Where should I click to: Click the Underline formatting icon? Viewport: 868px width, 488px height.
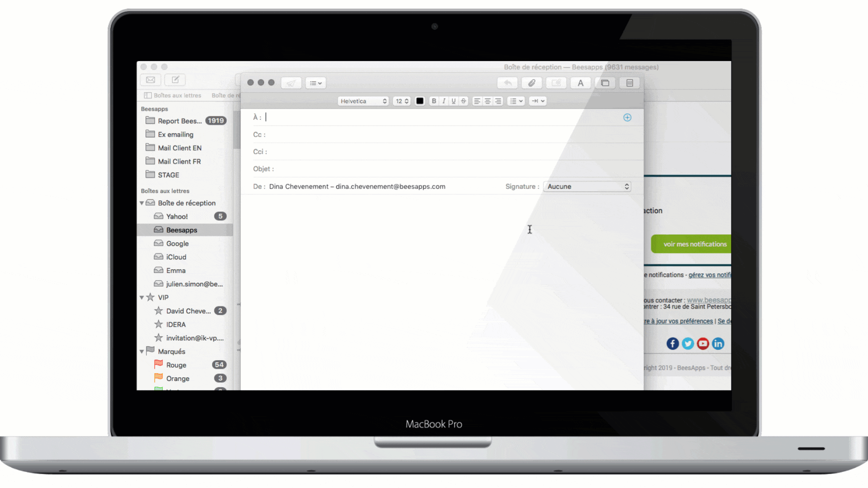(x=454, y=101)
